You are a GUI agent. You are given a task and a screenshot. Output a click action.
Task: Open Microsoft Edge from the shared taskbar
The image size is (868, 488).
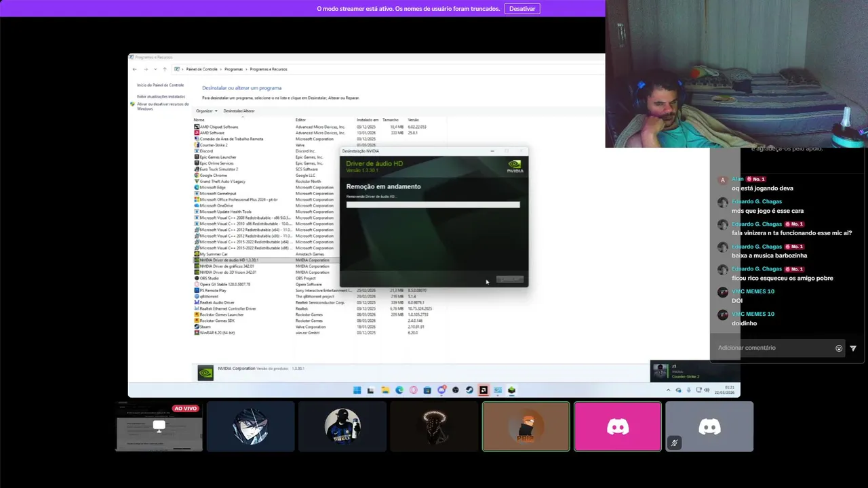pos(399,390)
